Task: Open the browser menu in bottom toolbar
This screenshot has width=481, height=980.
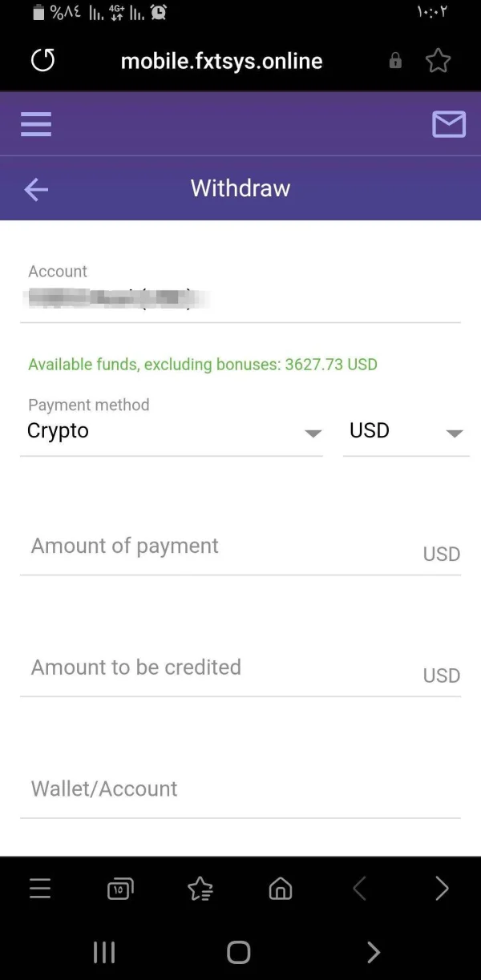Action: tap(40, 888)
